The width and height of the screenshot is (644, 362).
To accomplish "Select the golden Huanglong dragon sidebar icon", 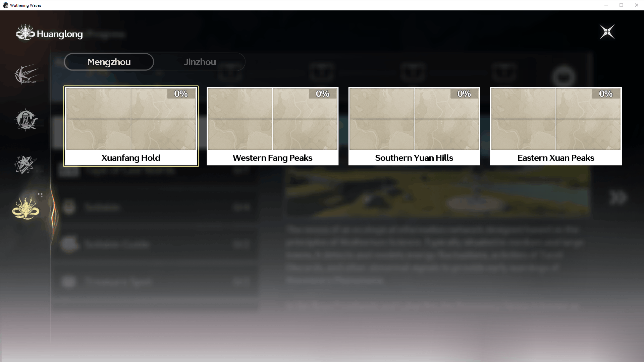I will pos(26,208).
